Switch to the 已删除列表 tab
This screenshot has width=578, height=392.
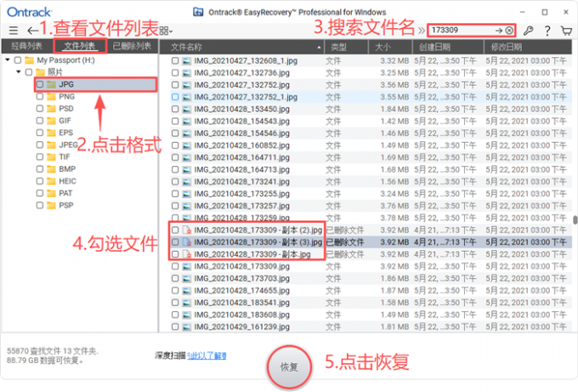(132, 46)
